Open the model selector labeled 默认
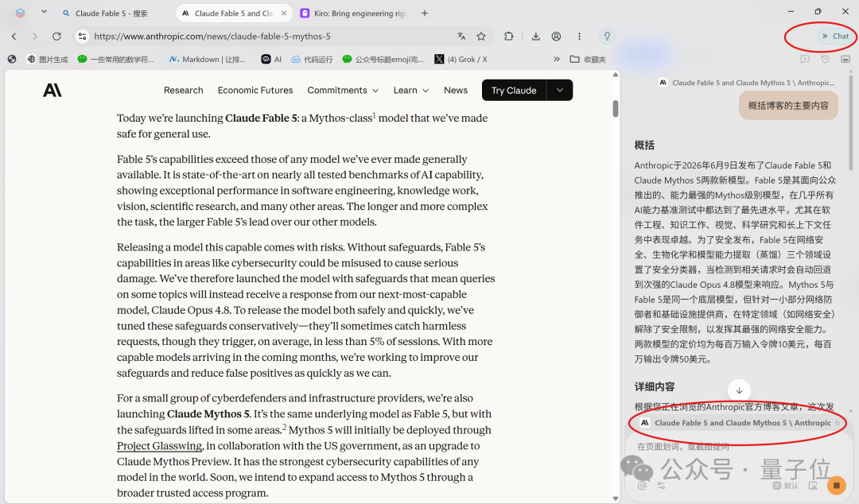This screenshot has height=504, width=859. click(x=786, y=486)
